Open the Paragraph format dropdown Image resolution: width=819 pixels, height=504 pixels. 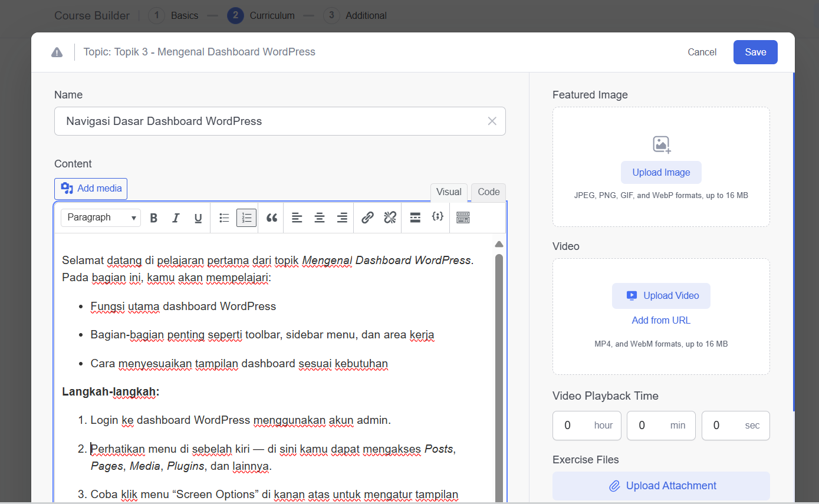pos(101,218)
